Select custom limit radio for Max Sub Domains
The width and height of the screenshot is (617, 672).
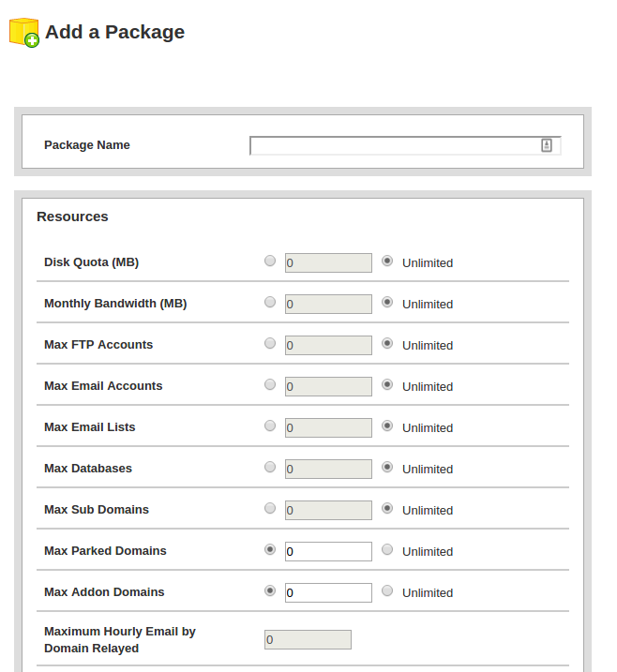[x=270, y=509]
